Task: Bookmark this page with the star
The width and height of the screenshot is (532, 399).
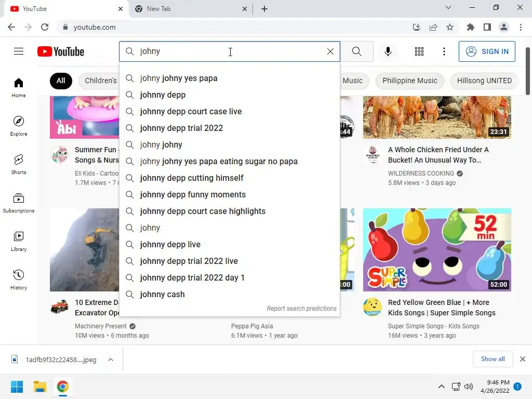Action: 450,27
